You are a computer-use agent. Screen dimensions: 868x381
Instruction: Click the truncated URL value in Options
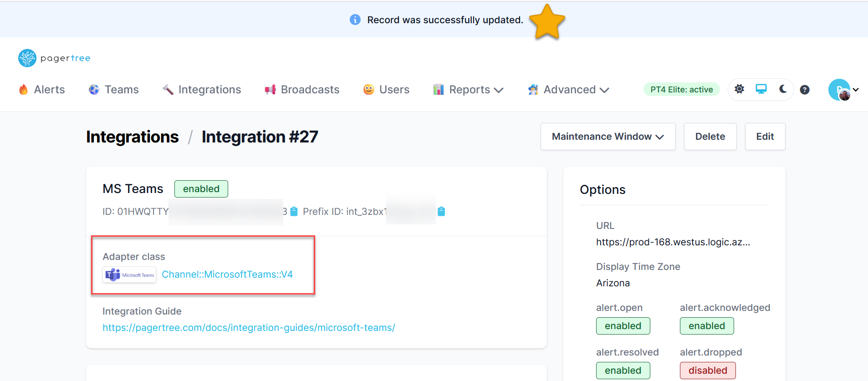click(673, 242)
